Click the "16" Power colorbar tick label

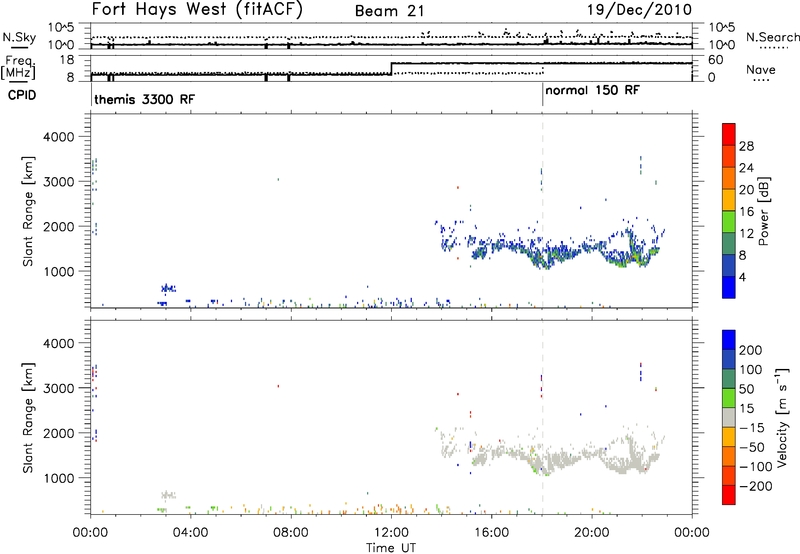[746, 211]
